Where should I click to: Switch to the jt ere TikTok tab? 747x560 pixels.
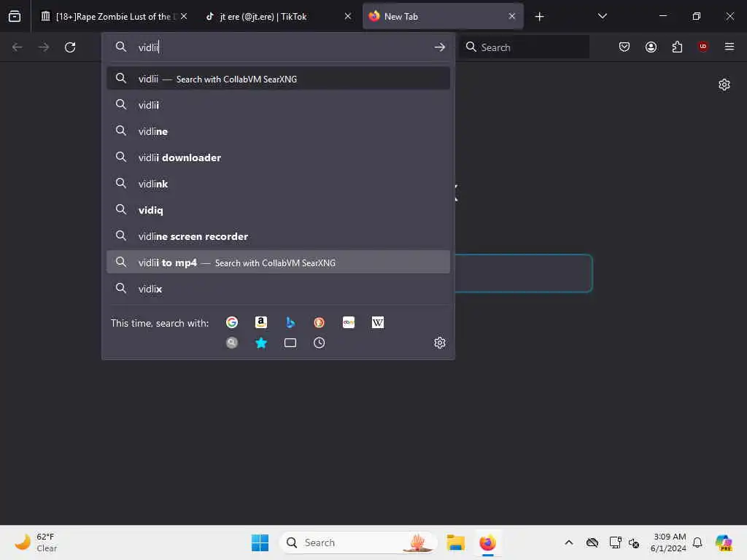(x=278, y=16)
